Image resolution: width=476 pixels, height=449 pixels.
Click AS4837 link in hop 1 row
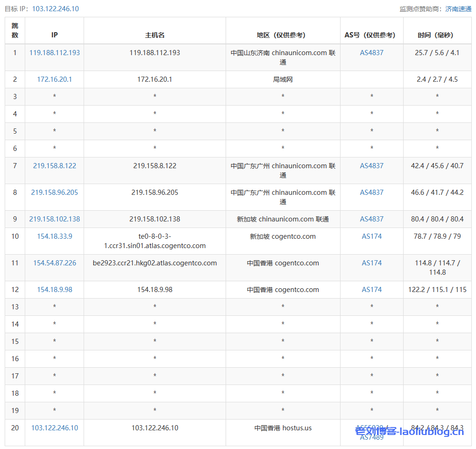click(371, 53)
